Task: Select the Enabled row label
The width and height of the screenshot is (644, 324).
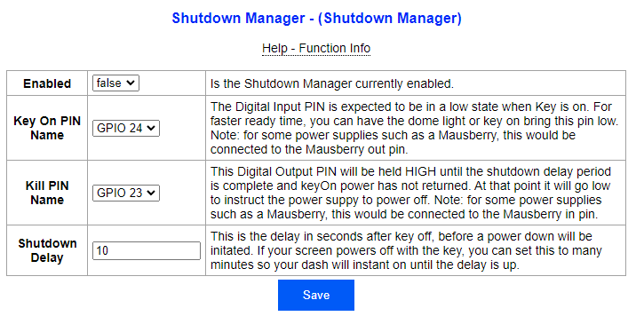Action: coord(47,83)
